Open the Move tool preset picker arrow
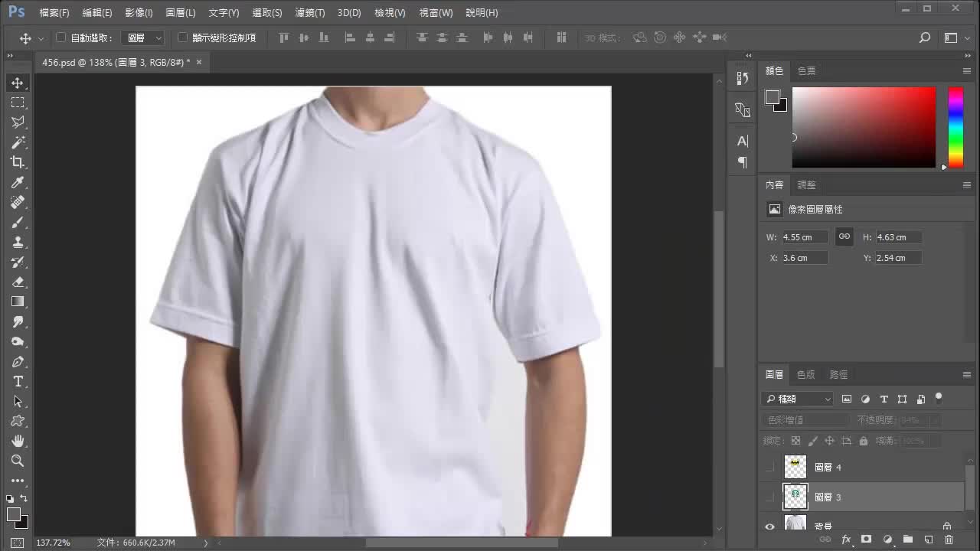Viewport: 980px width, 551px height. (41, 37)
